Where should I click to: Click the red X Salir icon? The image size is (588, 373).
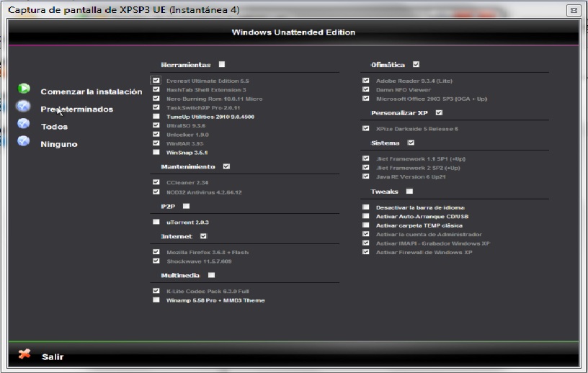click(24, 354)
